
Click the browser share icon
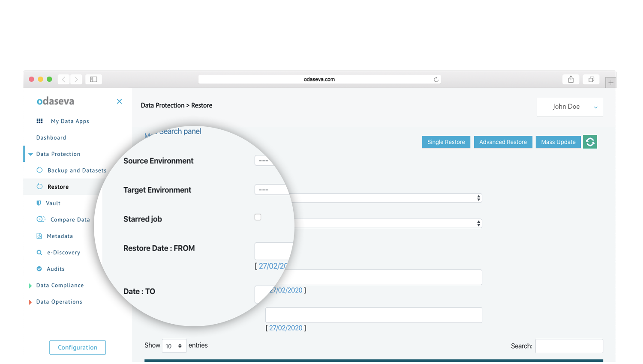click(x=571, y=79)
